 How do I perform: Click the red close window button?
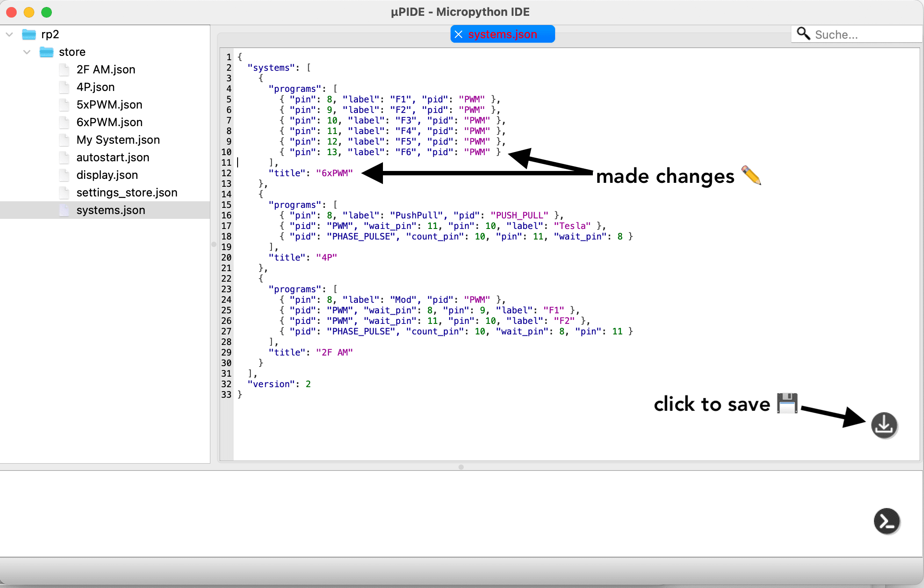[12, 12]
